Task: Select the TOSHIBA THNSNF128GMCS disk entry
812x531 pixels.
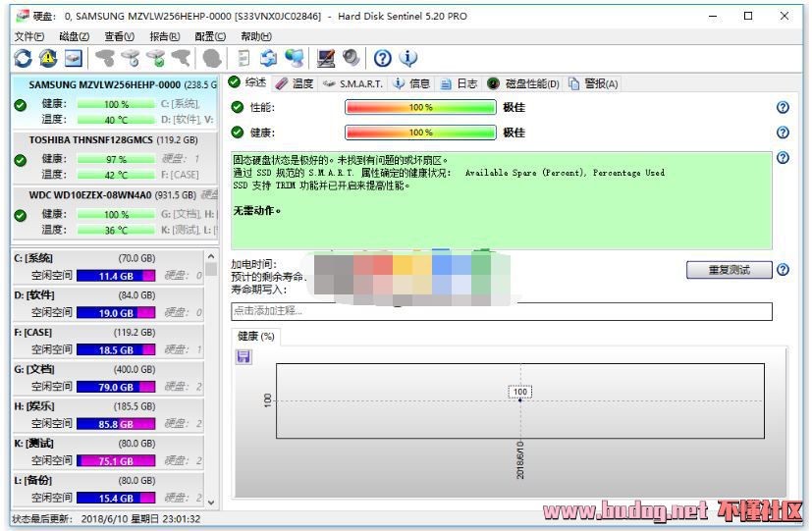Action: coord(115,157)
